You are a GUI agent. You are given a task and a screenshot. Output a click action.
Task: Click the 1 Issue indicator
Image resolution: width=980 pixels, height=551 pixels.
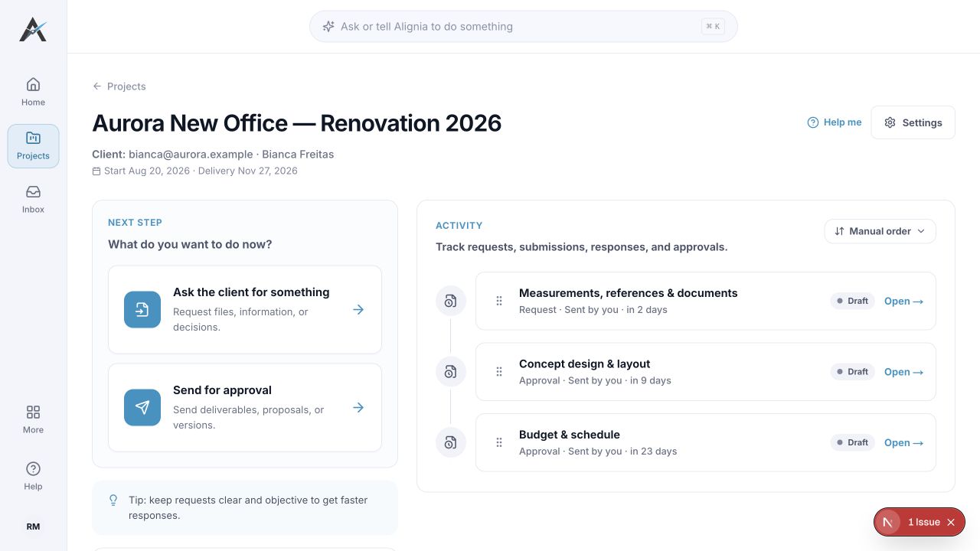tap(924, 522)
